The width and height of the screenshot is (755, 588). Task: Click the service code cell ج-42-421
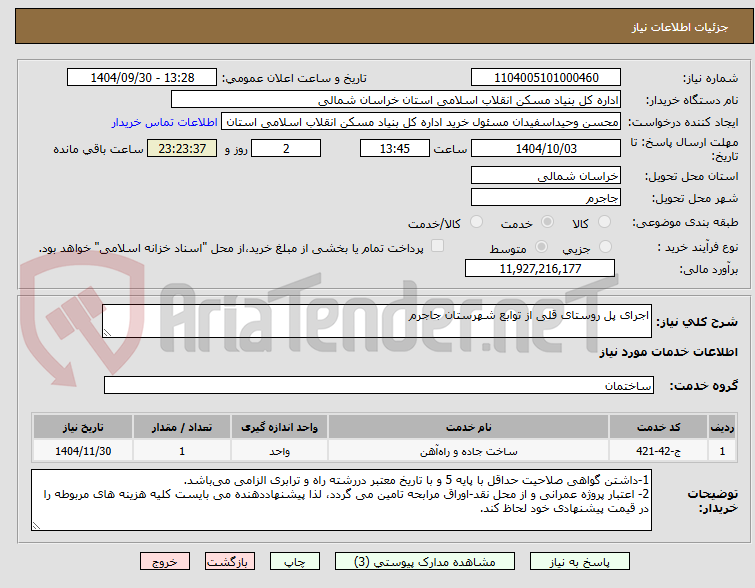(x=658, y=451)
